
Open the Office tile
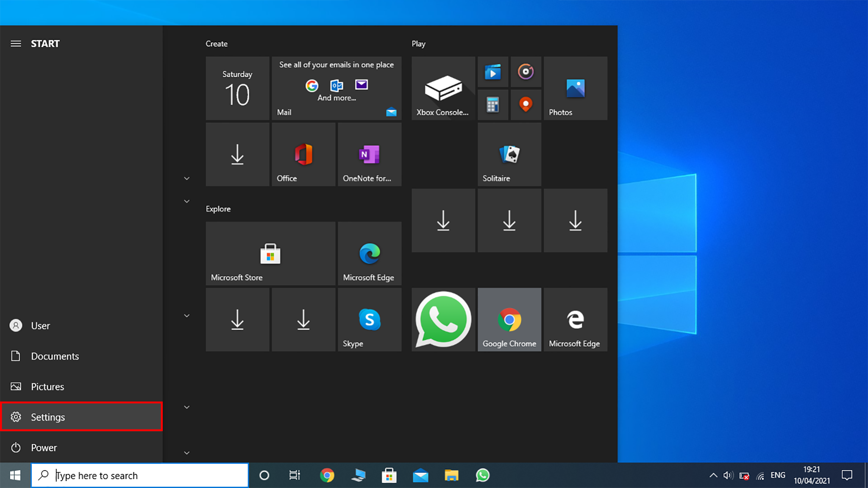click(303, 154)
